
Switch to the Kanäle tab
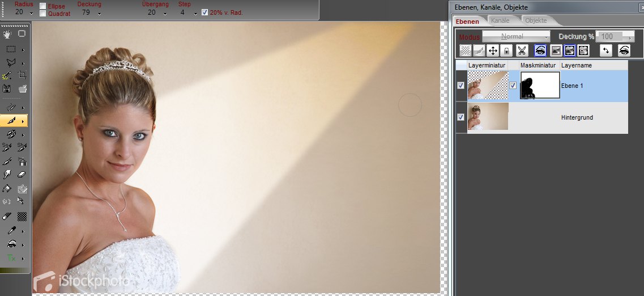[x=500, y=21]
